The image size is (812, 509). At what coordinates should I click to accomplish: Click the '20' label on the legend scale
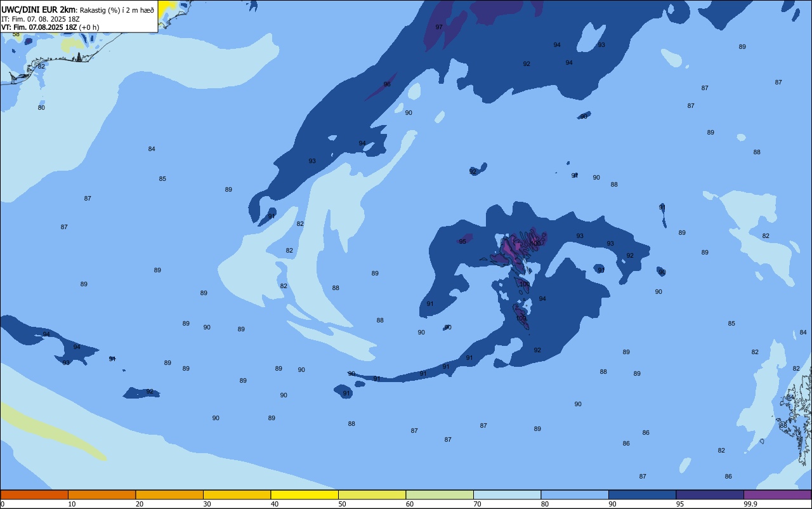[140, 504]
